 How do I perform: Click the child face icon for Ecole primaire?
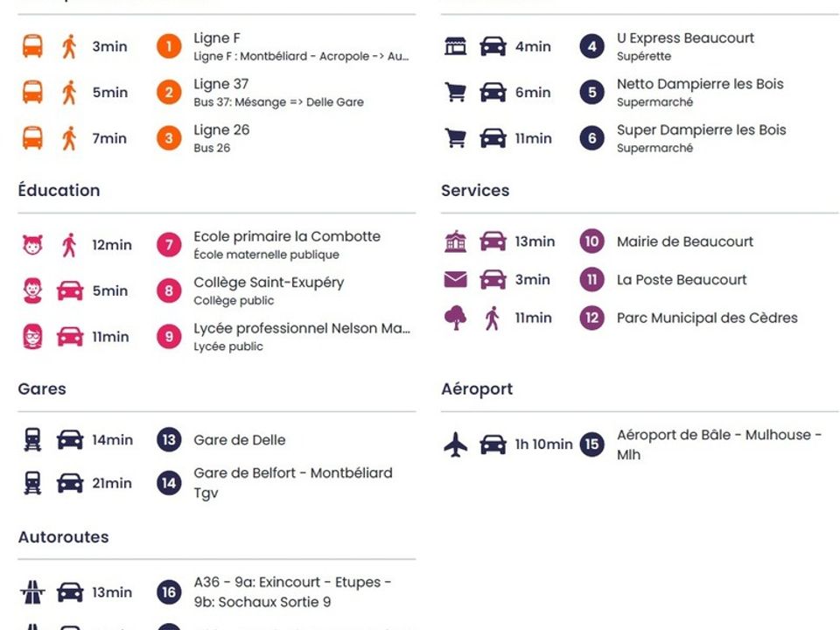32,245
